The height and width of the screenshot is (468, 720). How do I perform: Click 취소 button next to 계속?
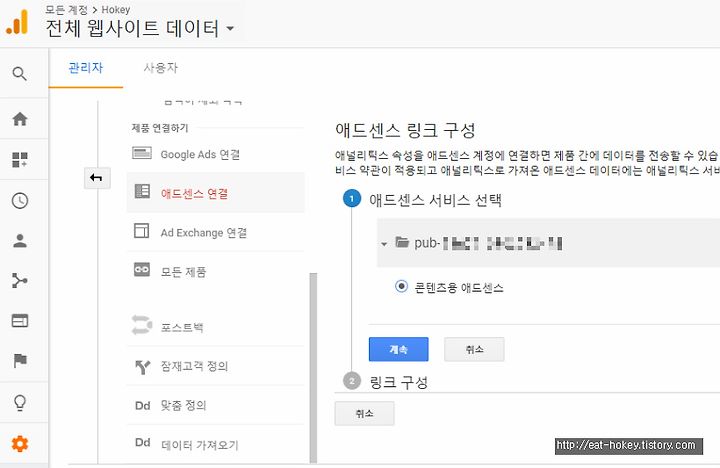474,350
